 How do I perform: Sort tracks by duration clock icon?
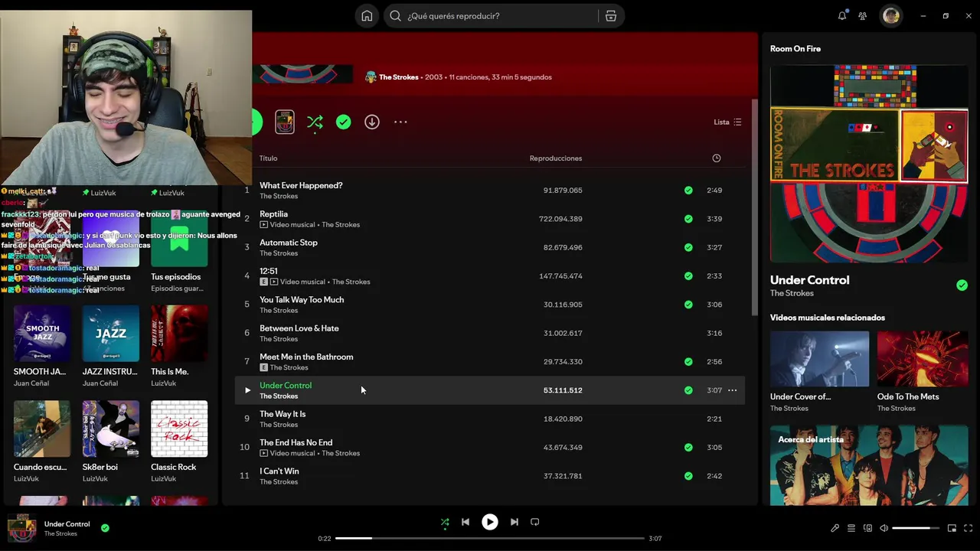click(x=717, y=158)
